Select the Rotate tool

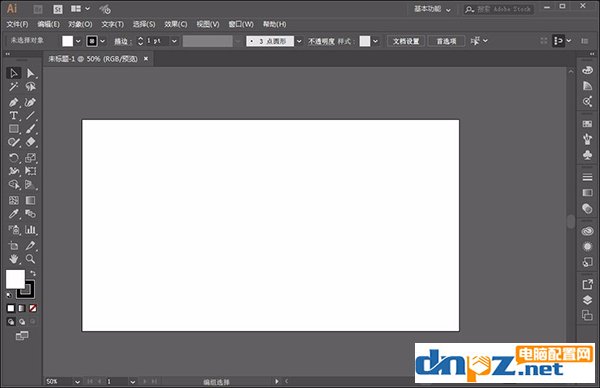pyautogui.click(x=13, y=158)
